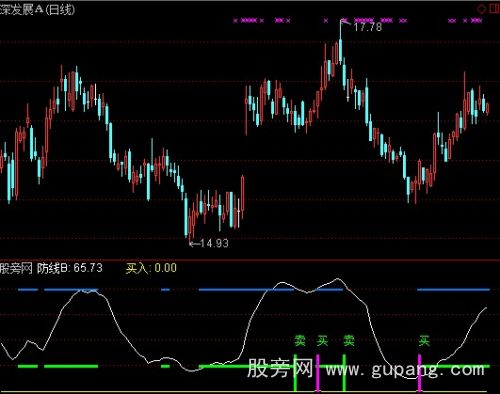This screenshot has width=500, height=394.
Task: Click the first green 卖 signal label
Action: tap(300, 341)
